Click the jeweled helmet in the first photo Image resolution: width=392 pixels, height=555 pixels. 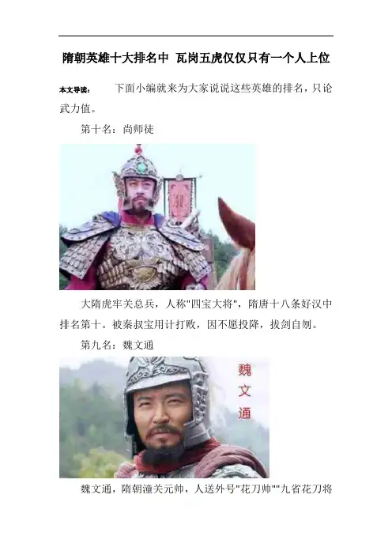138,169
